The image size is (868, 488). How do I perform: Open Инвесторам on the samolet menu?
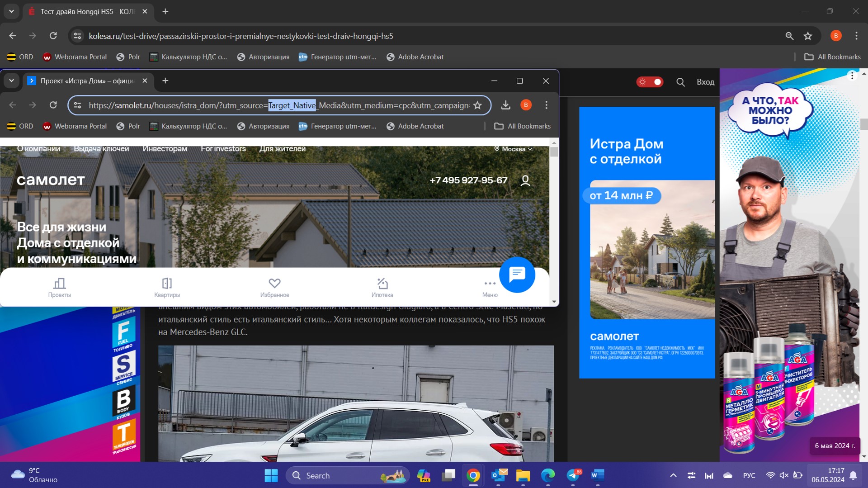pos(165,149)
